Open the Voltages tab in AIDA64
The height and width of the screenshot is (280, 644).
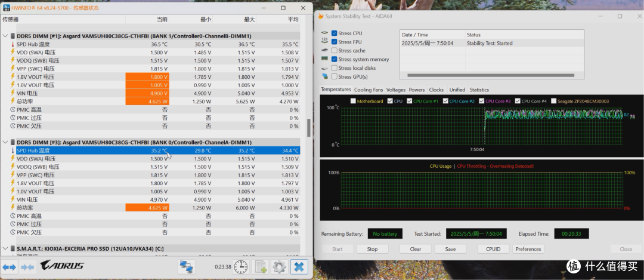click(396, 90)
